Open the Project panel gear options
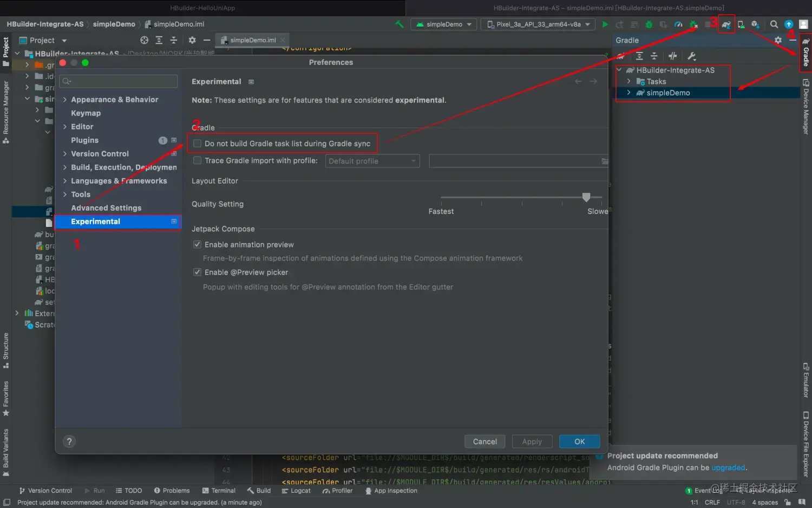Viewport: 812px width, 508px height. [192, 40]
